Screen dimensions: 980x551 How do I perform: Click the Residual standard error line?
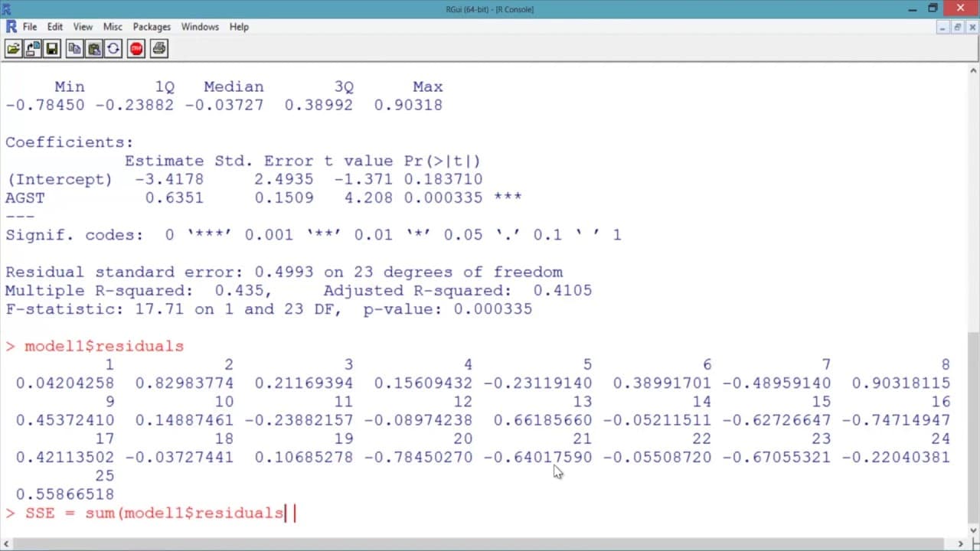point(284,272)
